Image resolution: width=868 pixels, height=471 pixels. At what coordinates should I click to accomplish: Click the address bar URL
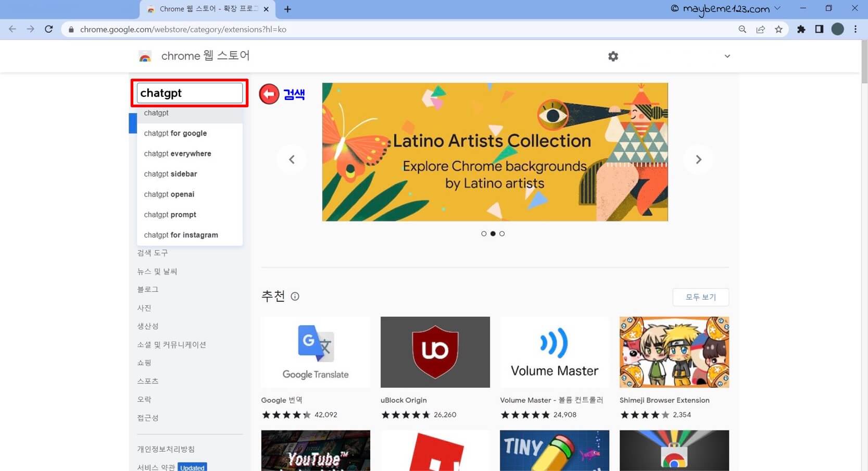[x=183, y=30]
